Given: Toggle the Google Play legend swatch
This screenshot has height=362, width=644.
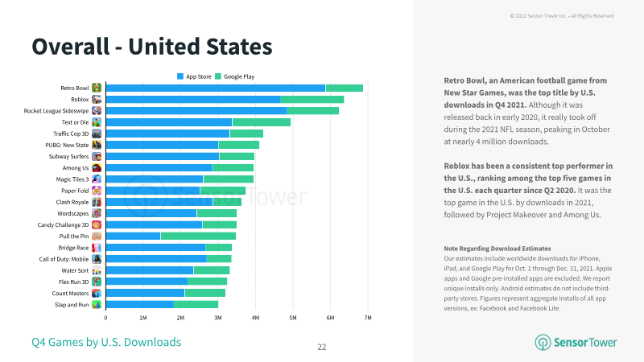Looking at the screenshot, I should (x=218, y=76).
